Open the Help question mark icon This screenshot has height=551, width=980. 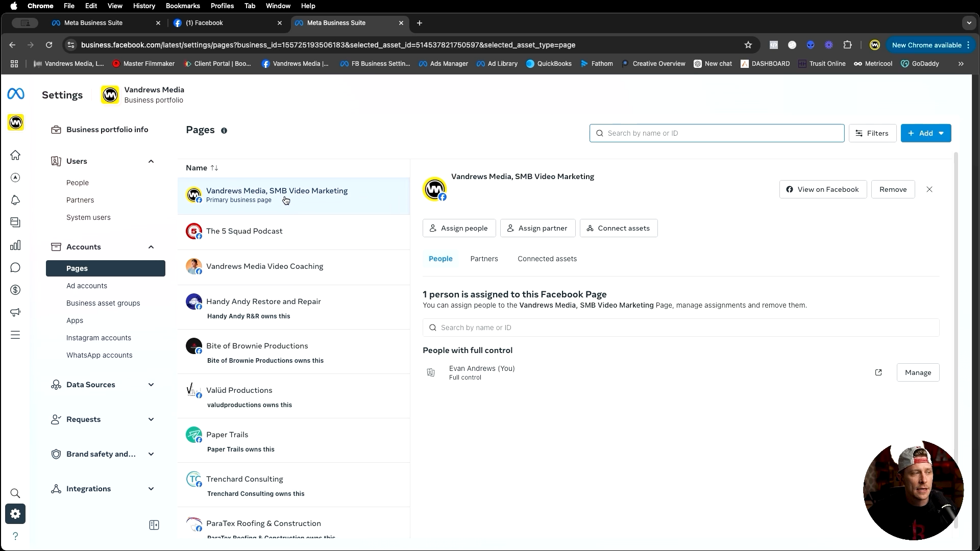15,536
